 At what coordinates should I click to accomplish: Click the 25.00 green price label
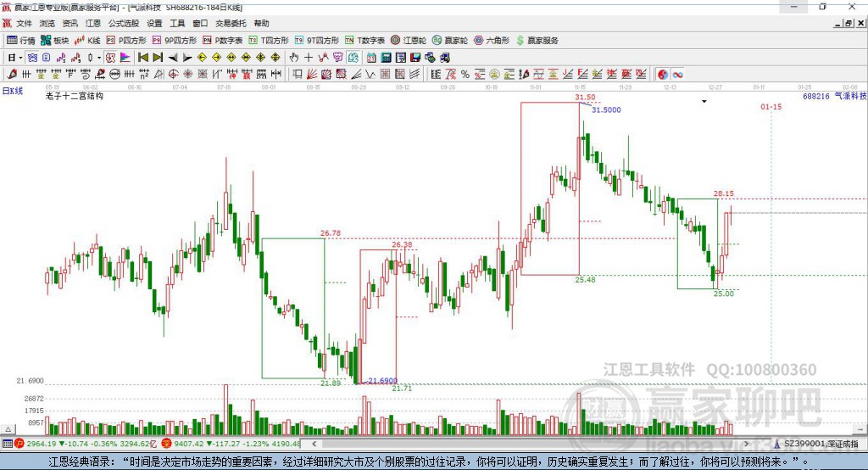click(724, 294)
